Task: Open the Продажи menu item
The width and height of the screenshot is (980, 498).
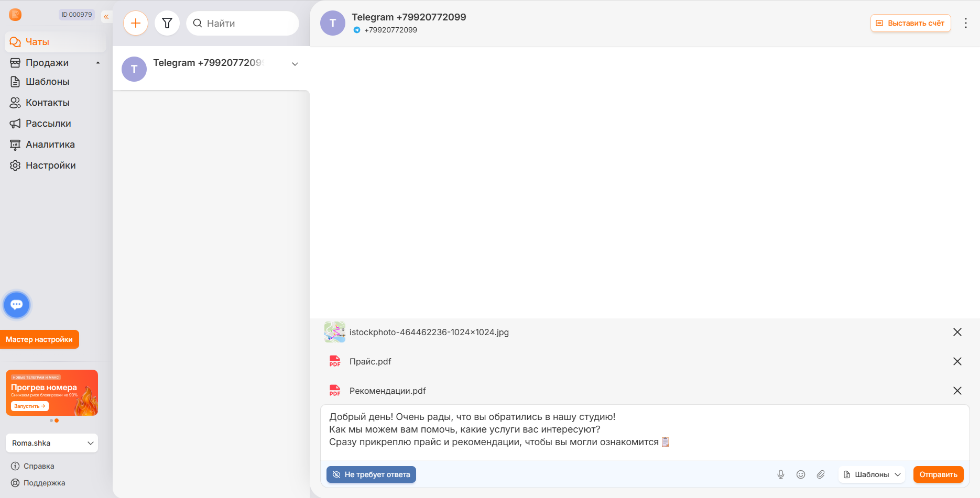Action: (x=47, y=63)
